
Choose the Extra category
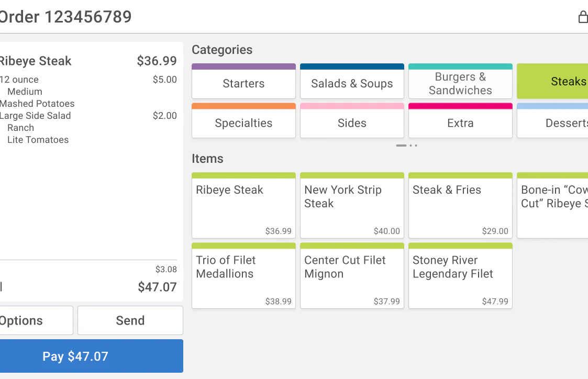pos(460,120)
